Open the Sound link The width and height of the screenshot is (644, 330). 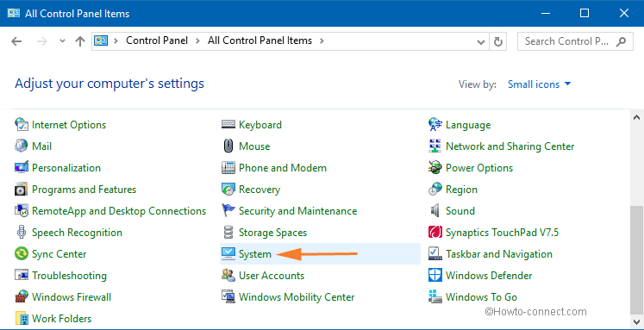tap(460, 211)
